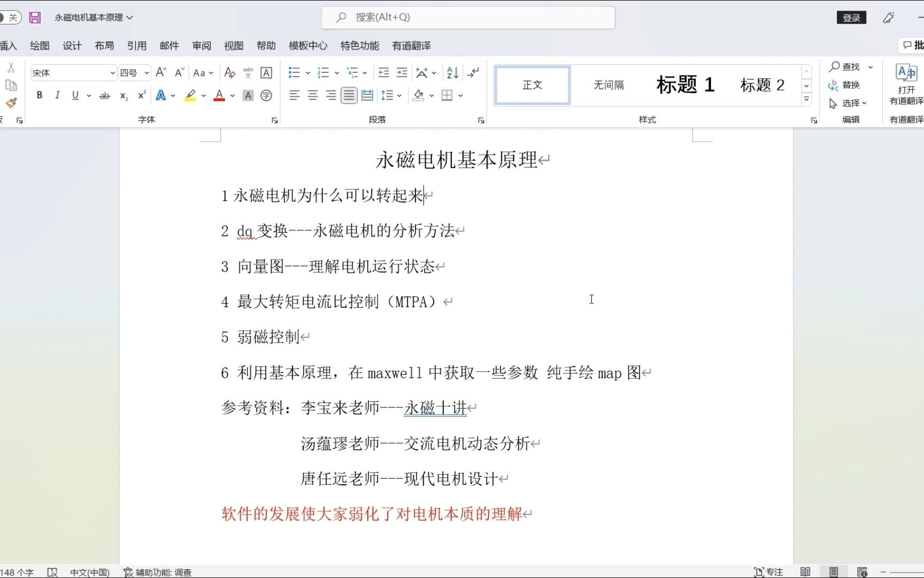Open the 绘图 (Draw) tab
Image resolution: width=924 pixels, height=578 pixels.
(40, 45)
